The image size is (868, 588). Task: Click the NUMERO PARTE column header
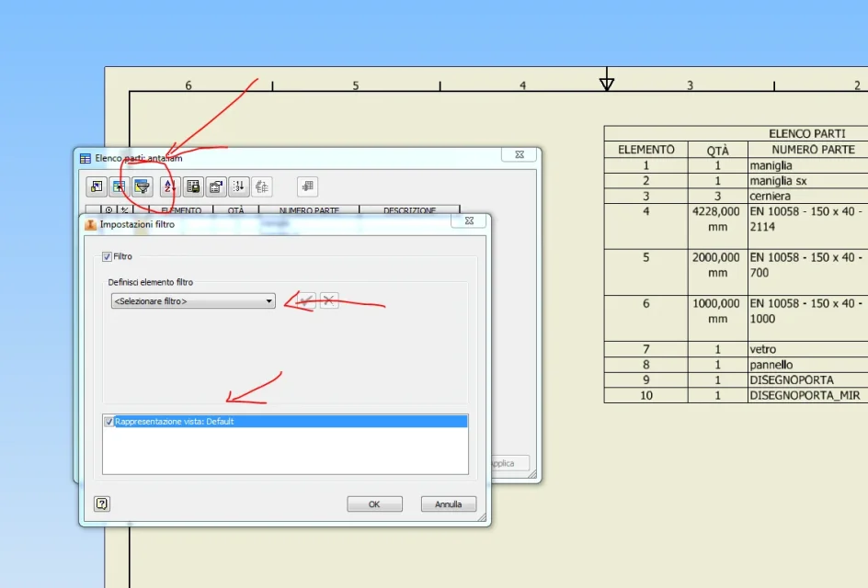click(309, 210)
